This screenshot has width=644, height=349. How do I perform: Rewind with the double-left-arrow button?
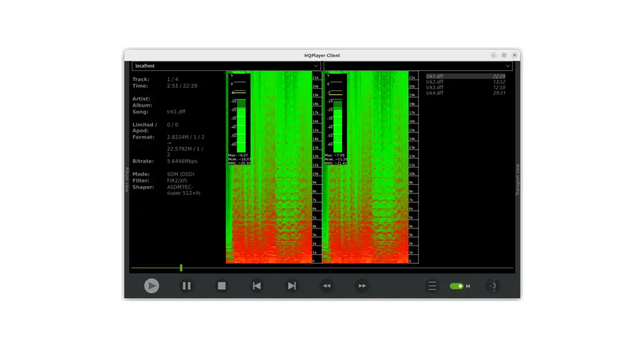click(327, 286)
